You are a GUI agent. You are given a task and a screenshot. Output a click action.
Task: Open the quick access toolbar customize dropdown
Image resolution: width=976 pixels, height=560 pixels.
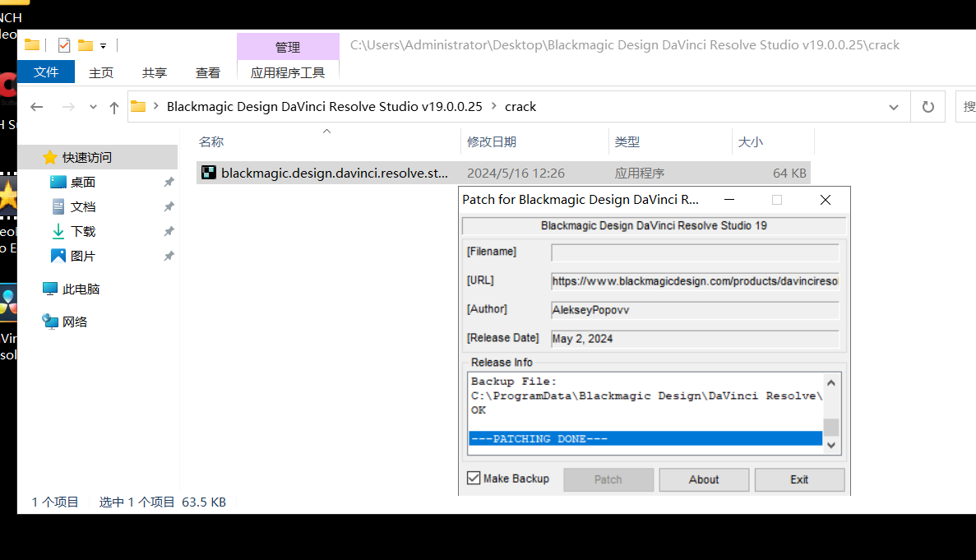pos(104,45)
